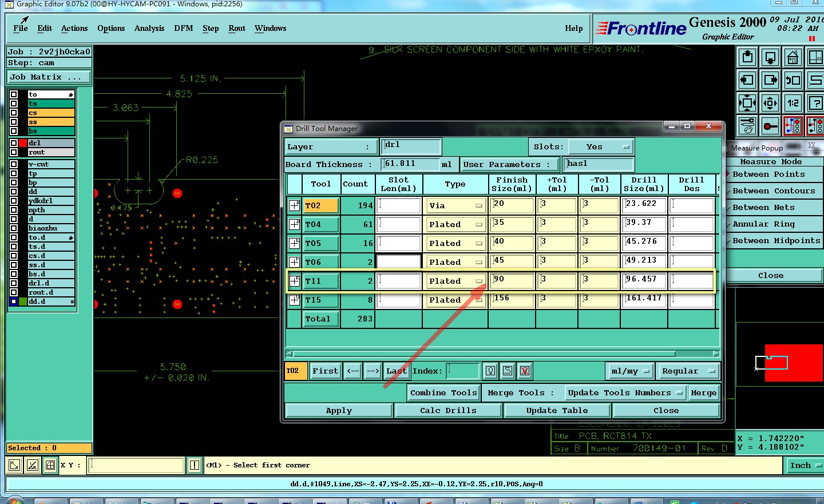Click the pan up arrow icon

pos(747,57)
